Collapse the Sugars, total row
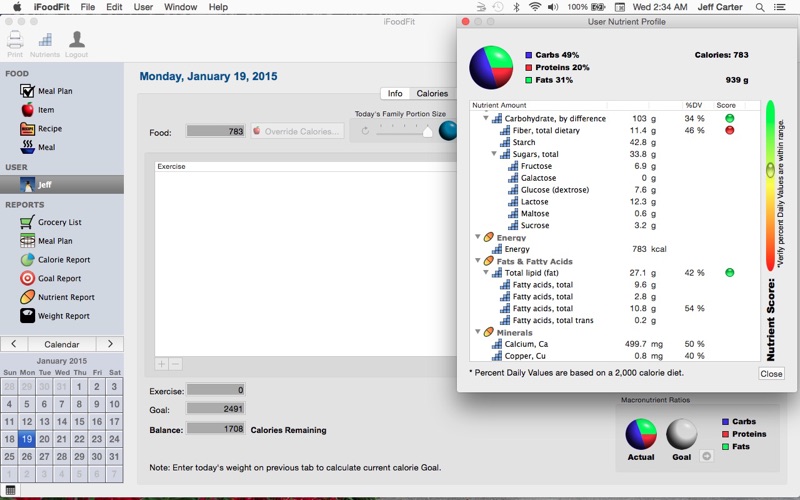 pyautogui.click(x=494, y=154)
